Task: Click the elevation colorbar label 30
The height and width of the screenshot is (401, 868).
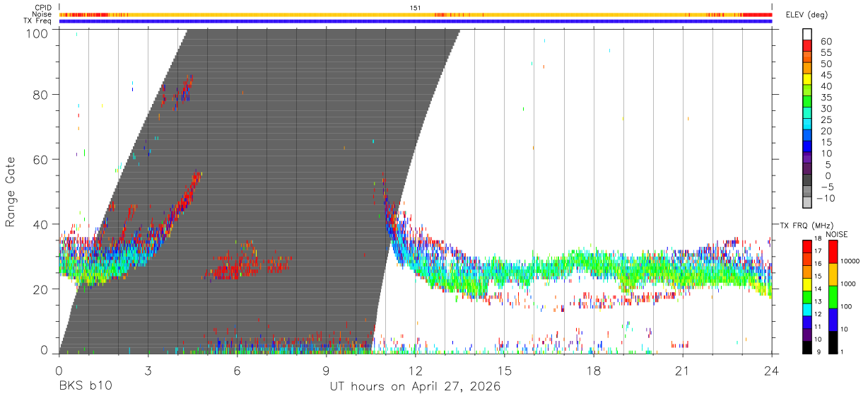Action: click(x=826, y=108)
